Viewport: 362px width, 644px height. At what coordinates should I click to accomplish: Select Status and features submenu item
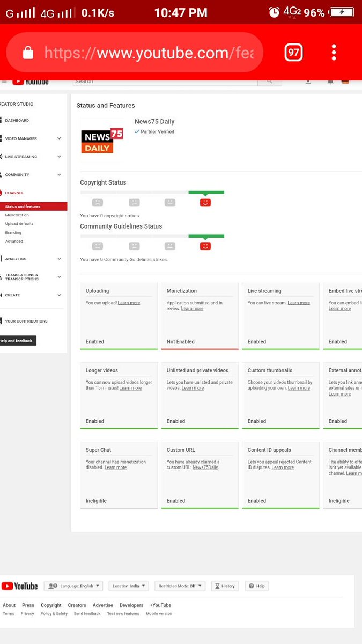(x=33, y=207)
